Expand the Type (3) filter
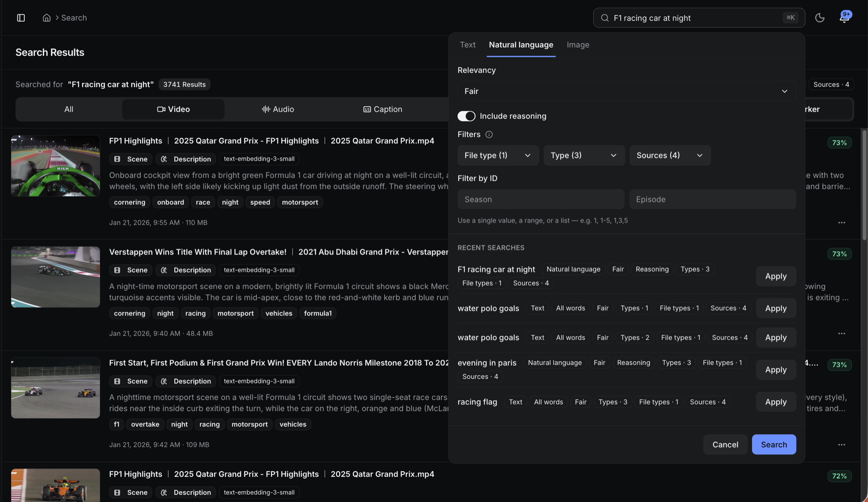This screenshot has height=502, width=868. coord(584,155)
